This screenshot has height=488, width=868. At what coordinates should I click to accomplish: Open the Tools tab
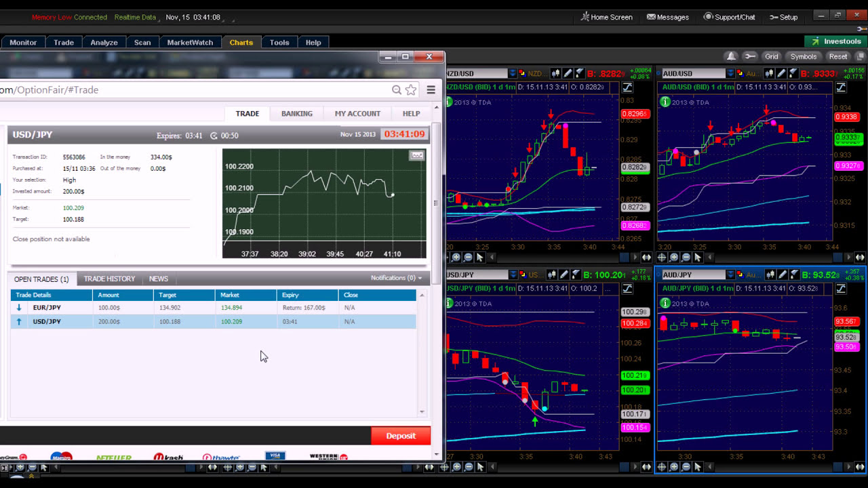click(279, 42)
